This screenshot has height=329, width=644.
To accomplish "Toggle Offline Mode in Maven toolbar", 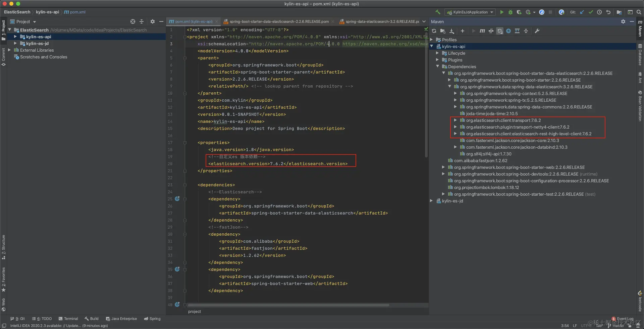I will point(491,31).
